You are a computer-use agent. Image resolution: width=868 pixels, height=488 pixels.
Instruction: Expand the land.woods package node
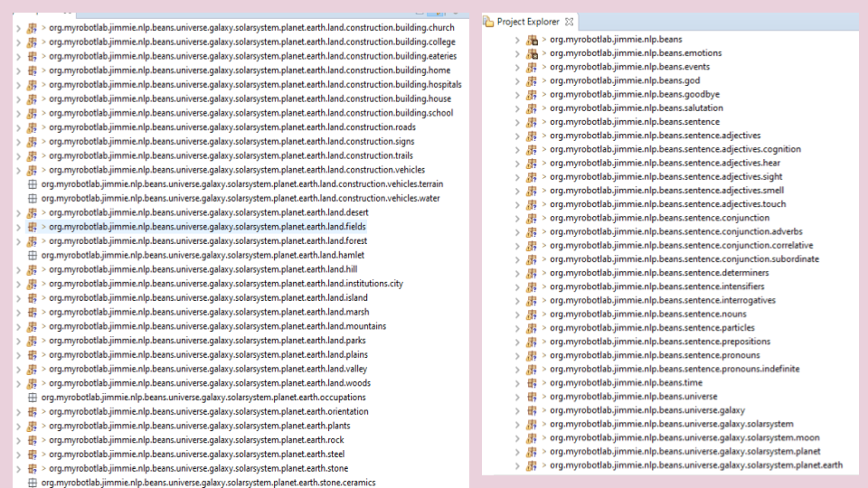[18, 383]
